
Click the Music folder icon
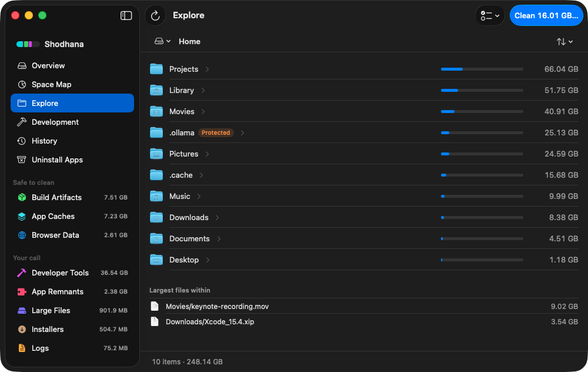(156, 197)
